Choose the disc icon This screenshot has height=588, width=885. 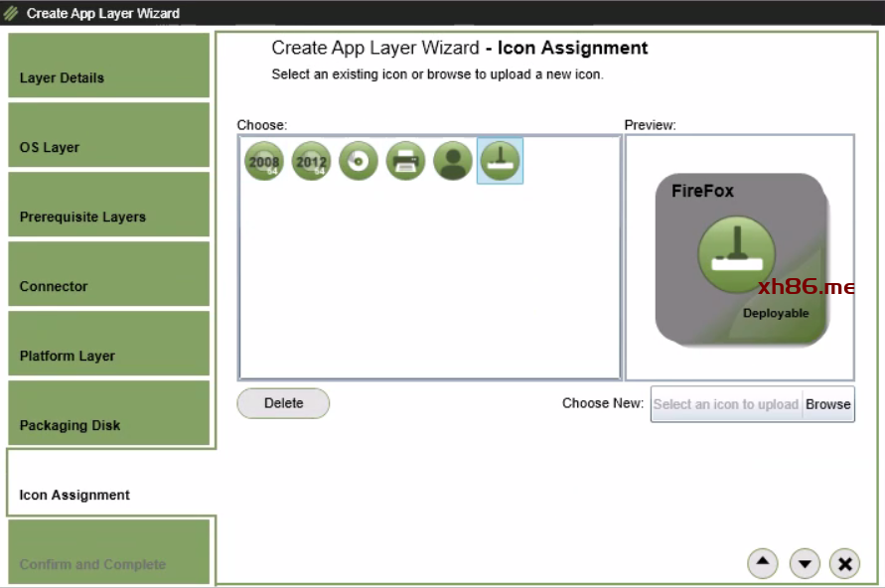pyautogui.click(x=359, y=161)
